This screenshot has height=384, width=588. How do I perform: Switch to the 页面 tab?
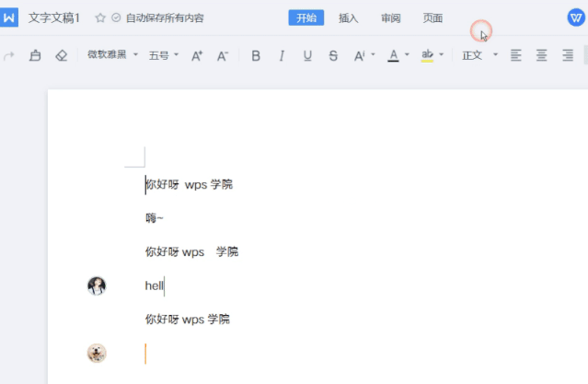(432, 18)
